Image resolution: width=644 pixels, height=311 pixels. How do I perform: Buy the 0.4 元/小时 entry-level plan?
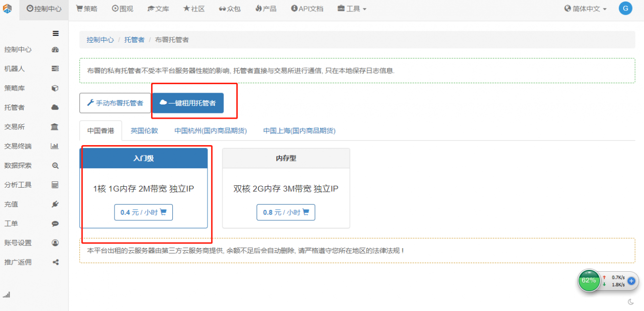point(143,212)
